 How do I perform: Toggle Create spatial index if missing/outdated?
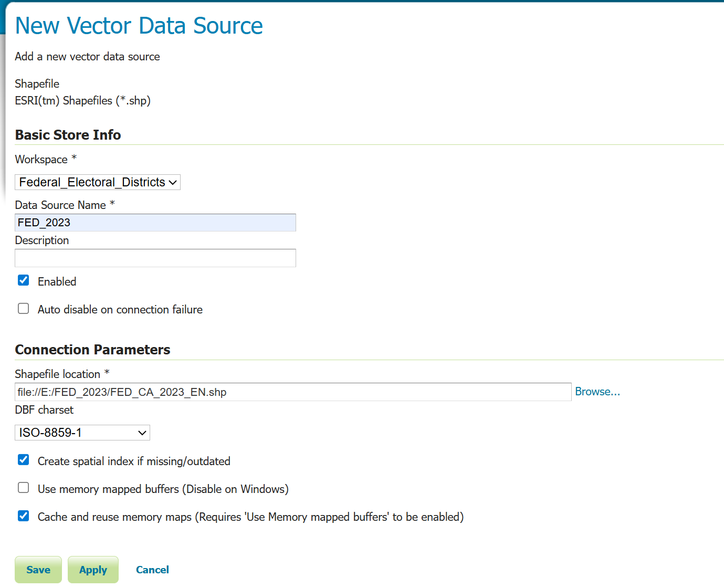24,460
